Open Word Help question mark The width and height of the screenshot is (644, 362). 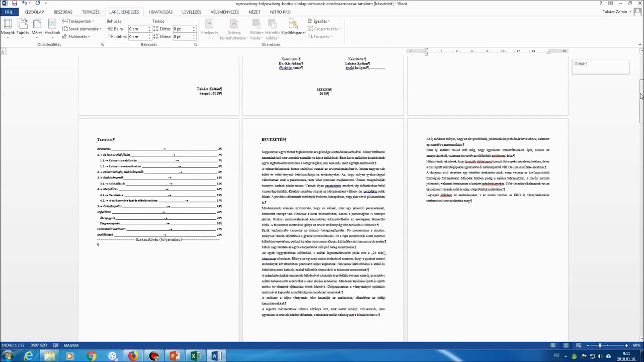[601, 4]
